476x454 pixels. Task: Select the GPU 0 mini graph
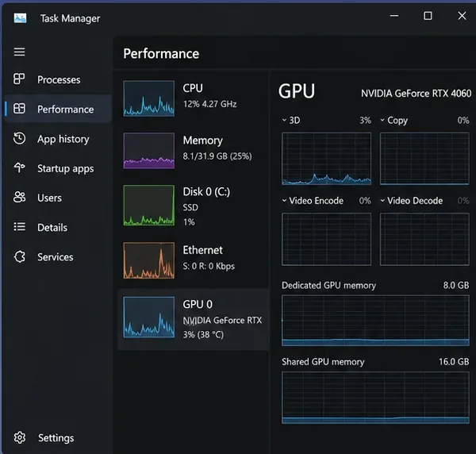(149, 317)
